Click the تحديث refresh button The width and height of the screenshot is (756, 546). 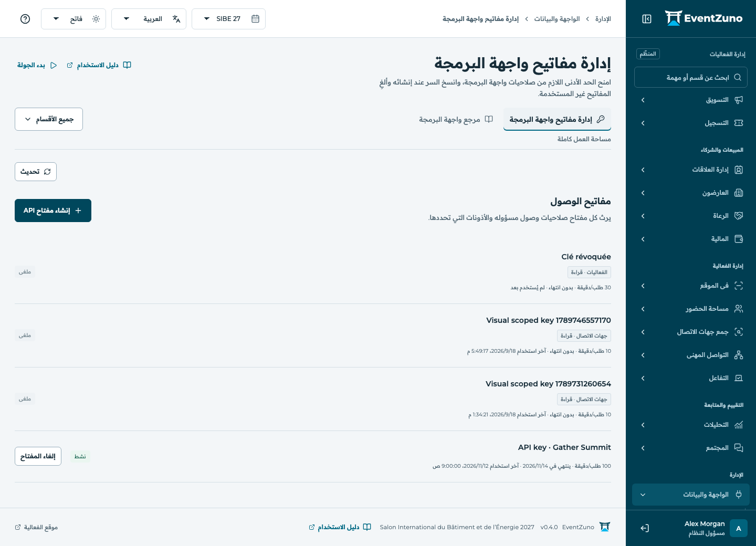click(x=36, y=172)
